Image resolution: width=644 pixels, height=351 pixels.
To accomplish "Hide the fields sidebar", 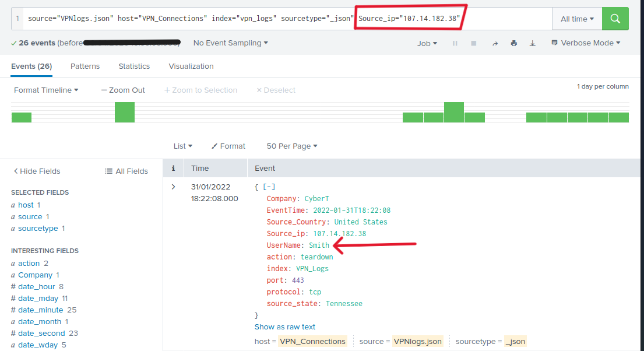I will coord(37,171).
